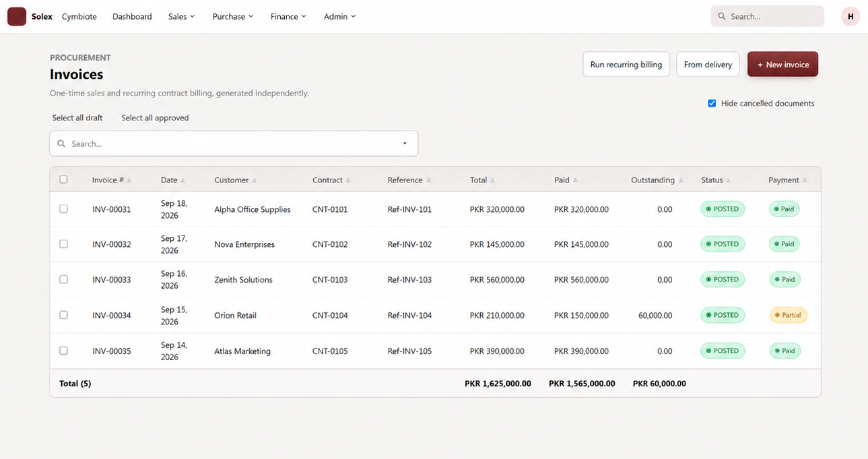This screenshot has width=868, height=459.
Task: Open invoice INV-00032
Action: pos(112,244)
